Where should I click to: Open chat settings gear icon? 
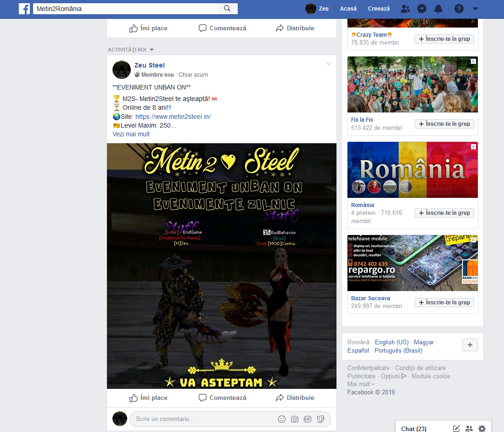click(482, 428)
